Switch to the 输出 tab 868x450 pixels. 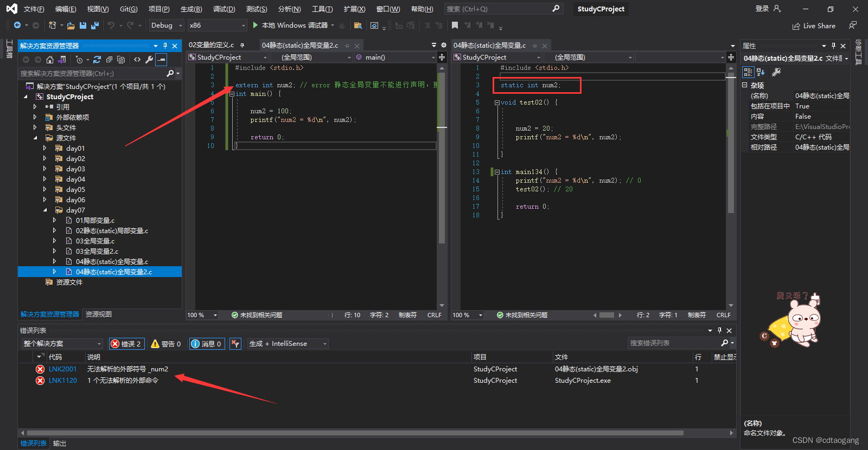click(59, 443)
